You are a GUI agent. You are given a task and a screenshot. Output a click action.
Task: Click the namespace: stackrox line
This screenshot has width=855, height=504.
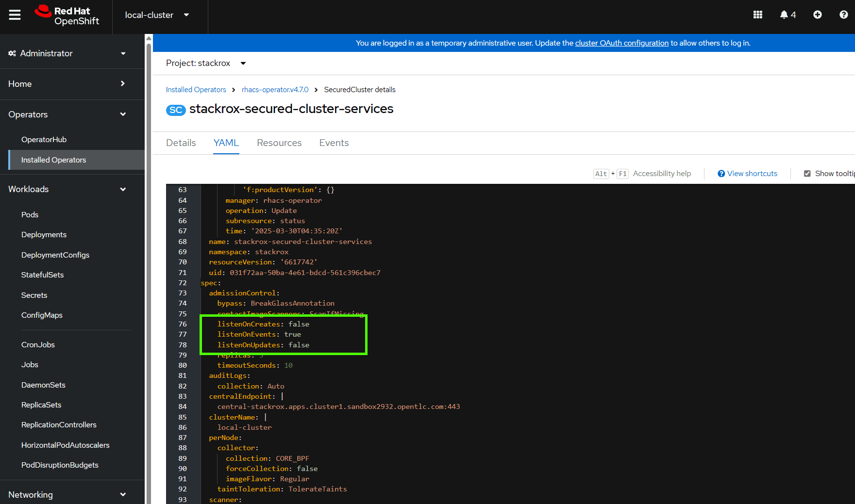coord(249,252)
